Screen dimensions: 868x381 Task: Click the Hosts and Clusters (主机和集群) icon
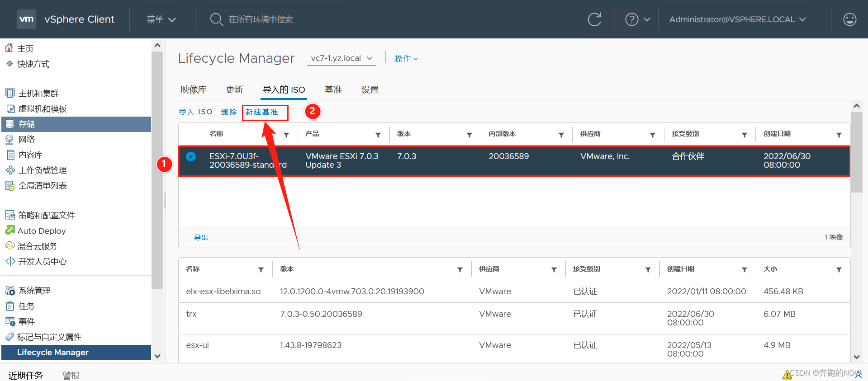click(10, 93)
